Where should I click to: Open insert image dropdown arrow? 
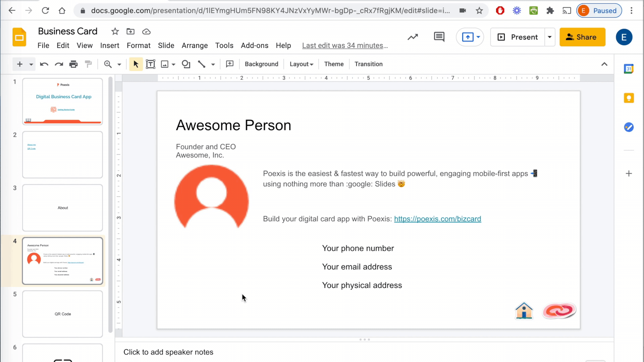[173, 64]
